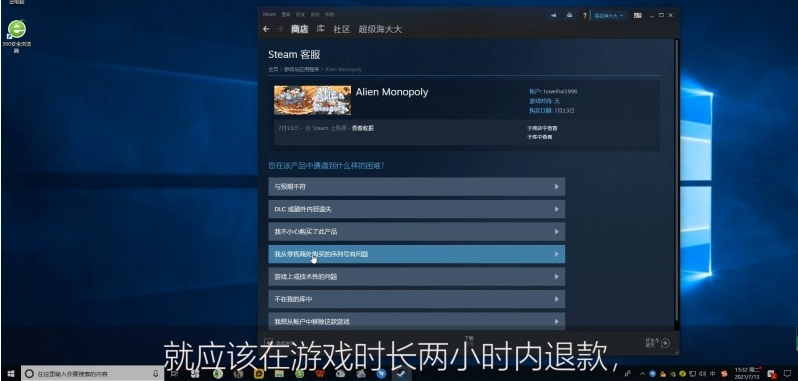Switch Steam to Big Picture mode icon
The image size is (798, 381).
pos(638,15)
